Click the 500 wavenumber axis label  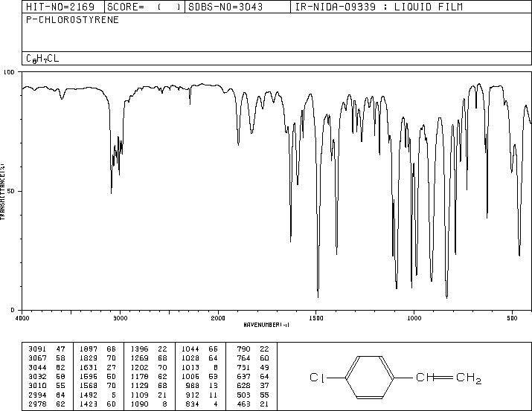[512, 318]
